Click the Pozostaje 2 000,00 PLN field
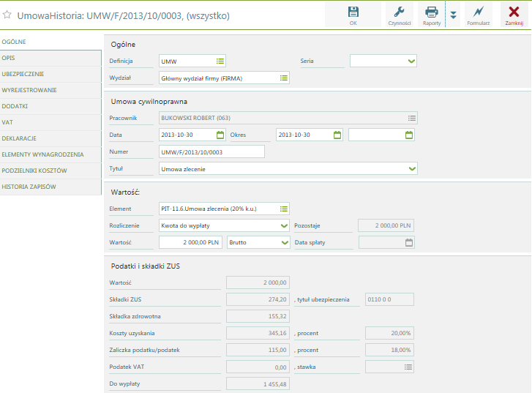The height and width of the screenshot is (393, 532). tap(386, 225)
